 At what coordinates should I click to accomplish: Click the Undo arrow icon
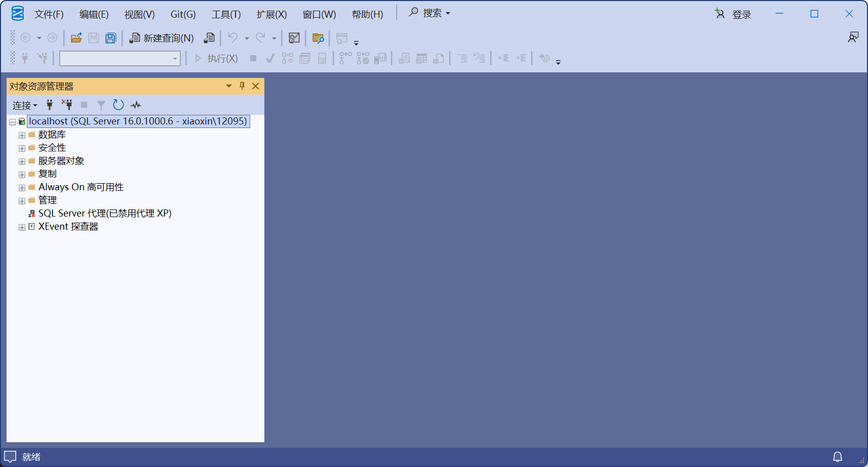(233, 38)
